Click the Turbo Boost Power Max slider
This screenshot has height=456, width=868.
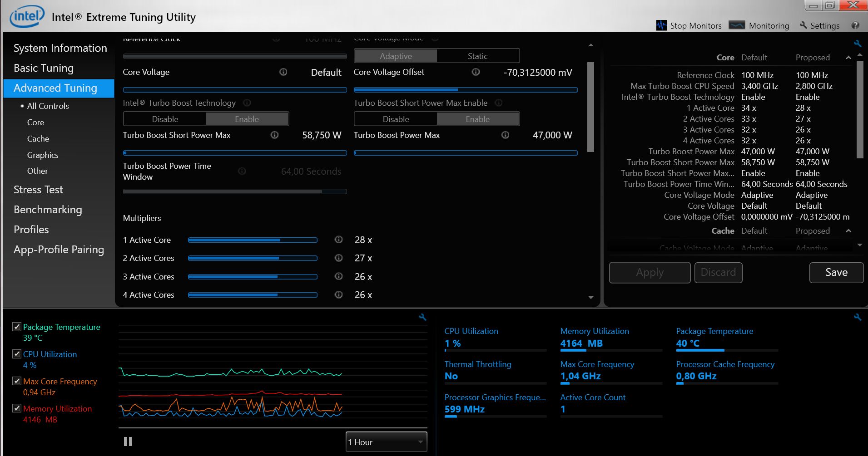(466, 153)
